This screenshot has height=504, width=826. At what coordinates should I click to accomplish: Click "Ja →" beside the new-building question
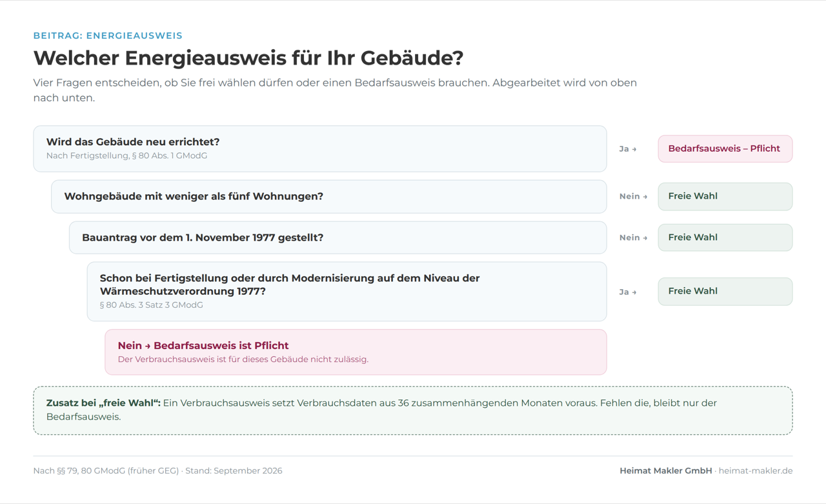[x=628, y=149]
